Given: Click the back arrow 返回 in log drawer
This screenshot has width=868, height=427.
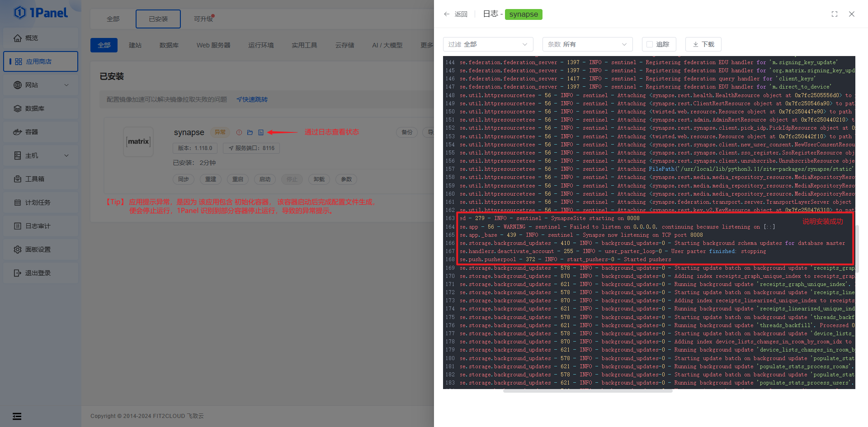Looking at the screenshot, I should [x=456, y=14].
